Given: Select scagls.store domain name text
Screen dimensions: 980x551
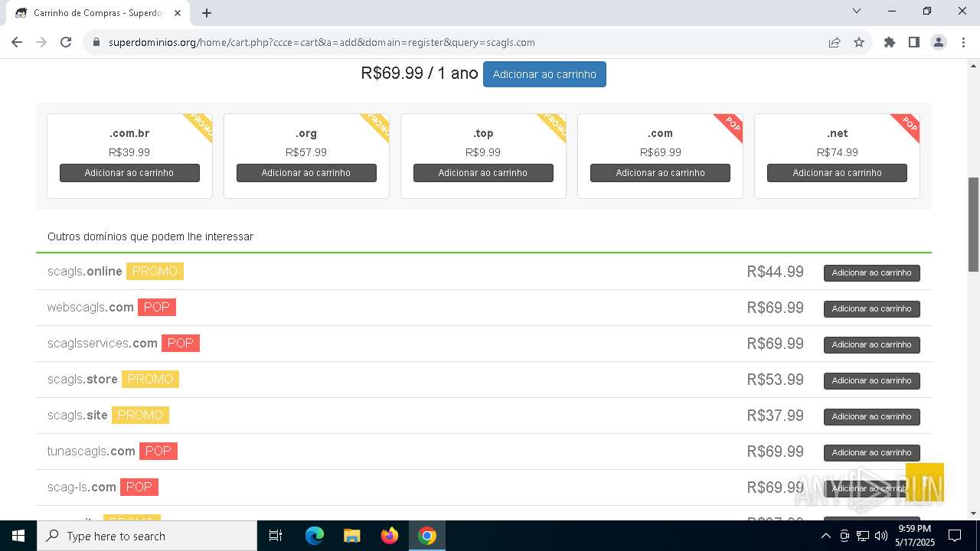Looking at the screenshot, I should point(83,380).
